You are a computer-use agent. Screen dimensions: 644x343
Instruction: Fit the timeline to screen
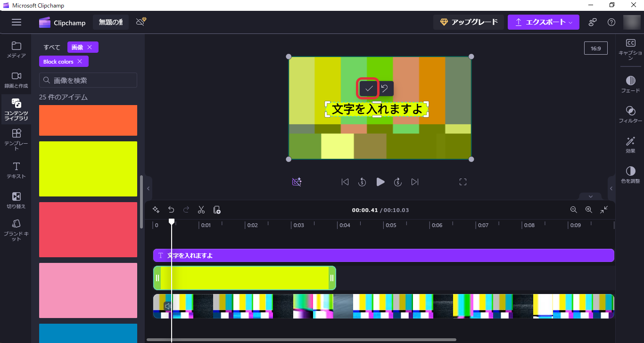point(604,210)
